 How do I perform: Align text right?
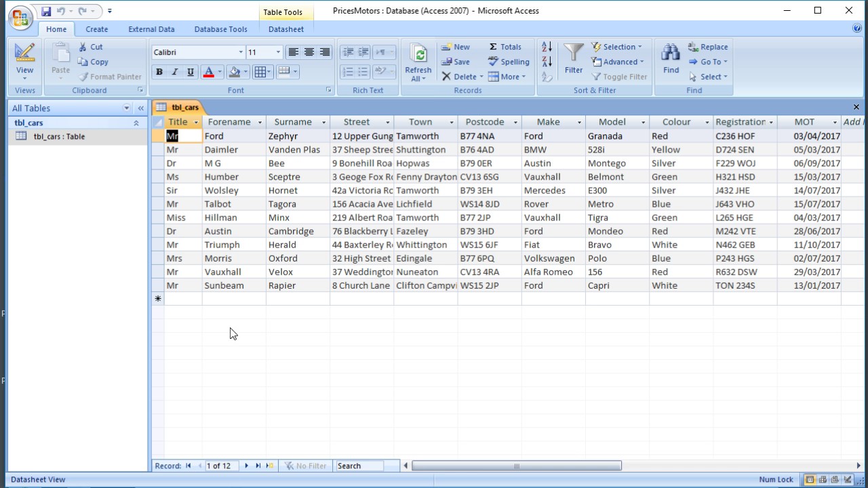point(324,52)
